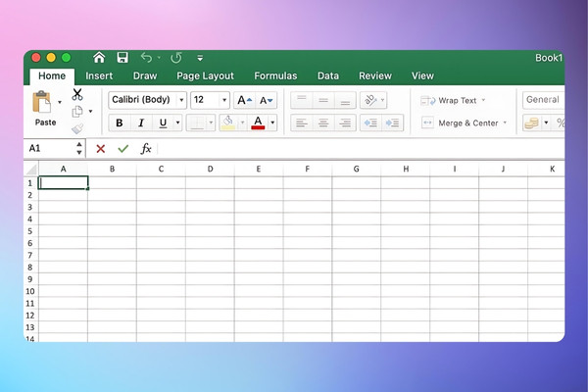Open Insert Function with the fx icon
The width and height of the screenshot is (588, 392).
(x=146, y=149)
